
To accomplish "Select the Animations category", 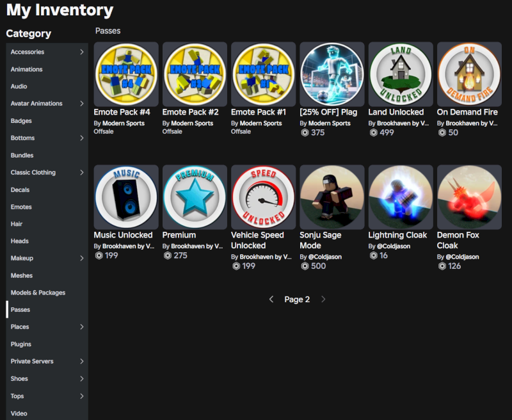I will (47, 69).
